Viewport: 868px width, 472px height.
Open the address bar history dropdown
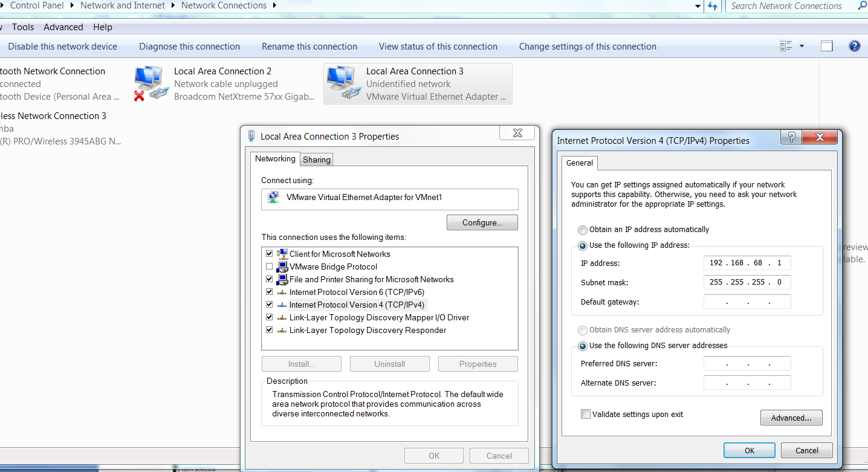coord(698,6)
